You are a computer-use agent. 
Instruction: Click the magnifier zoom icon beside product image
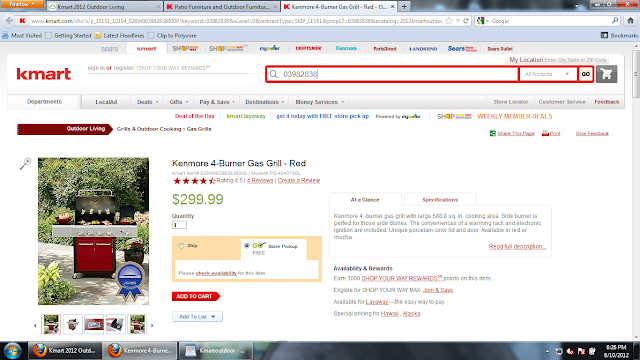tap(25, 163)
